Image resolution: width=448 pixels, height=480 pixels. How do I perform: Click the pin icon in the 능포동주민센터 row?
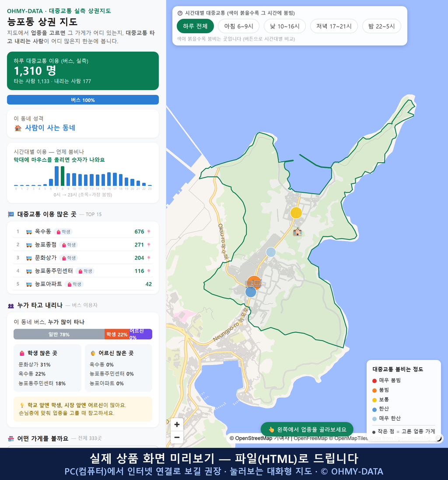[x=149, y=271]
